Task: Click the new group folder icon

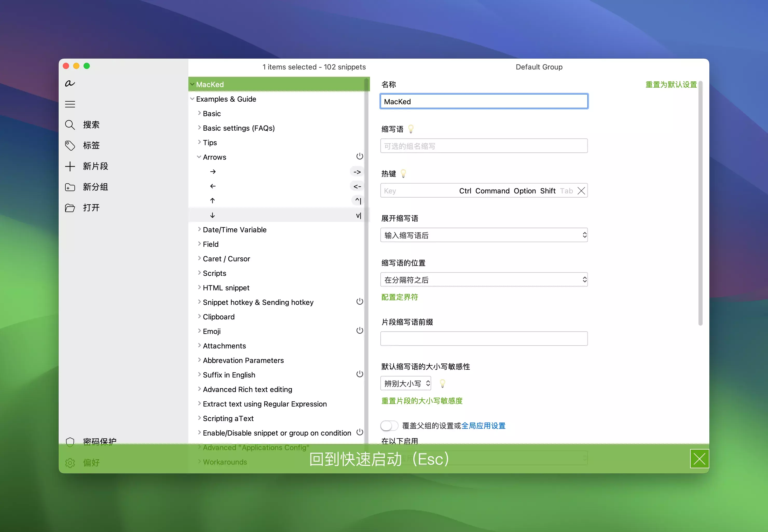Action: (x=70, y=187)
